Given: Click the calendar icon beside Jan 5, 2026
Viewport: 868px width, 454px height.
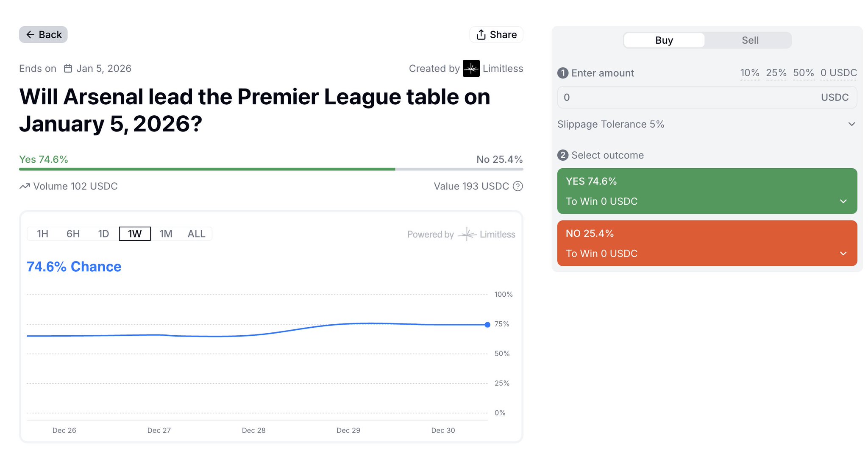Looking at the screenshot, I should click(68, 68).
